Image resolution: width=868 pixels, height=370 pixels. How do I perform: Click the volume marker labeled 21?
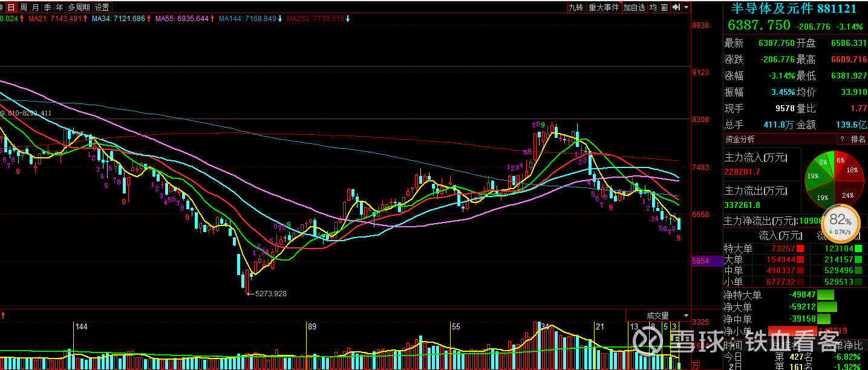(599, 326)
